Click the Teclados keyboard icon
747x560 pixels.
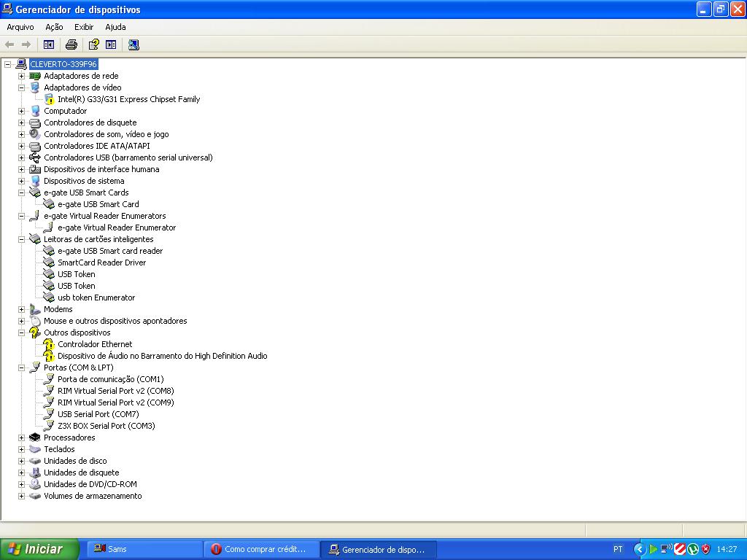click(x=35, y=449)
